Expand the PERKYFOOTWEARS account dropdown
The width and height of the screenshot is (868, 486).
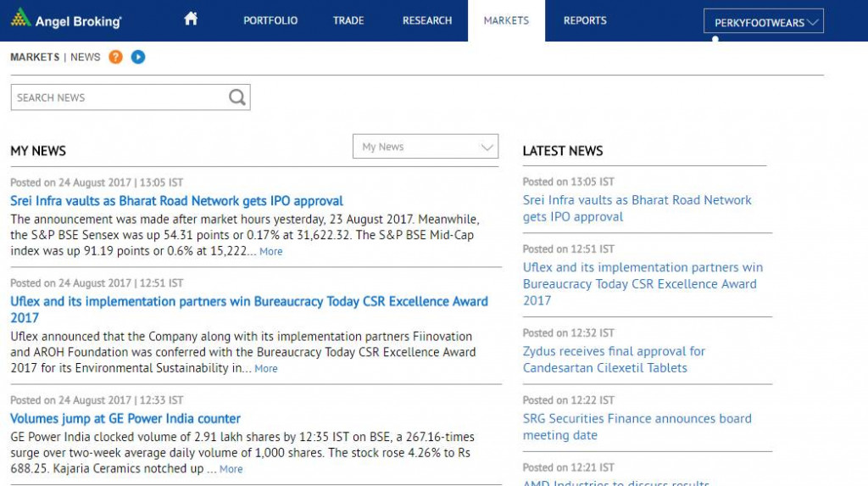pos(763,22)
